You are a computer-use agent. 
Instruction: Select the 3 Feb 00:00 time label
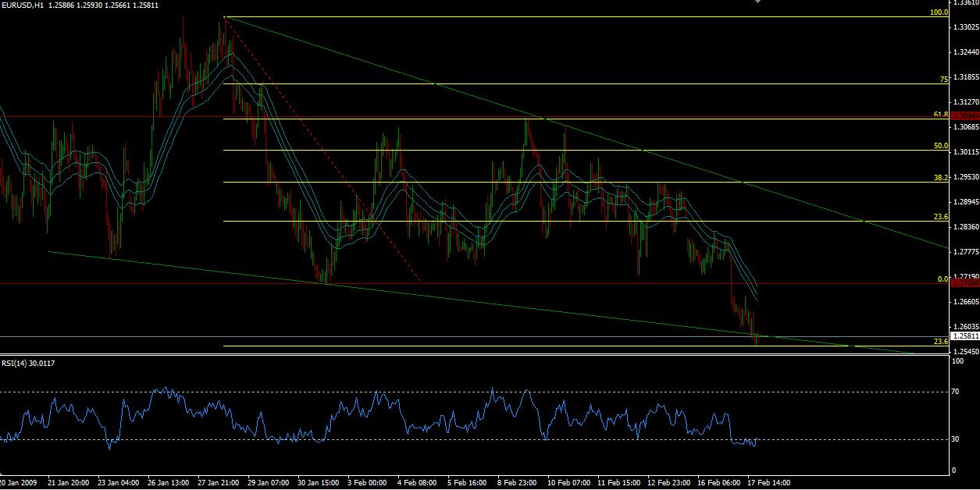(x=368, y=483)
